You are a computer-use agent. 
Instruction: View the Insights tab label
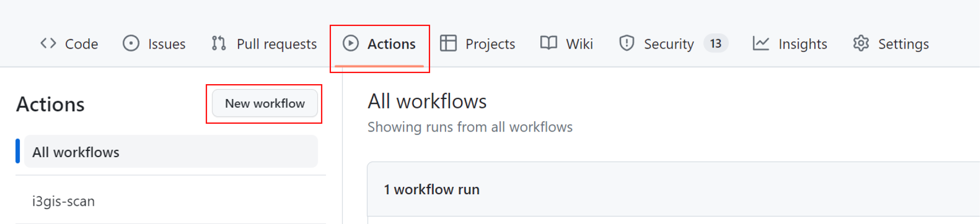(803, 44)
